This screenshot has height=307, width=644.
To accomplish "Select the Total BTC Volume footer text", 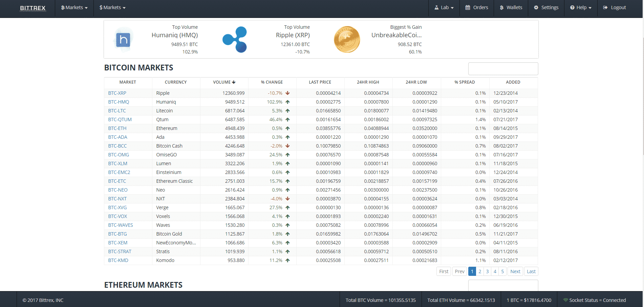I will (381, 300).
